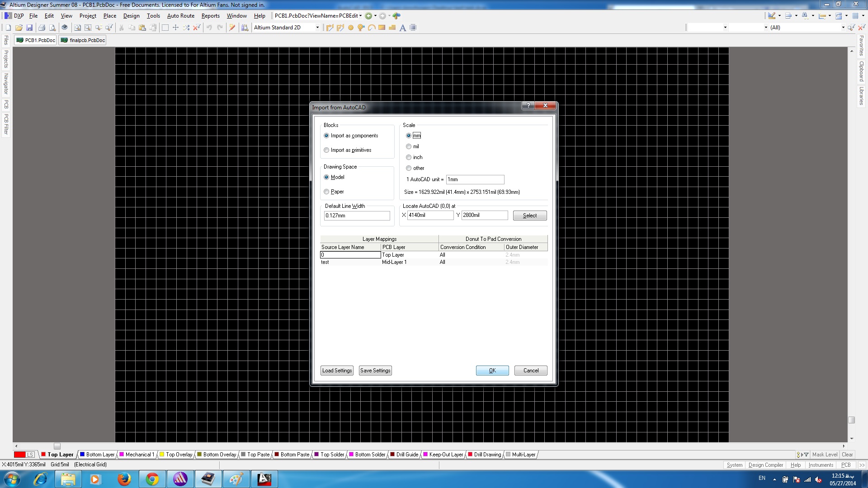Click the Place Fill rectangle icon
This screenshot has height=488, width=868.
(x=382, y=28)
